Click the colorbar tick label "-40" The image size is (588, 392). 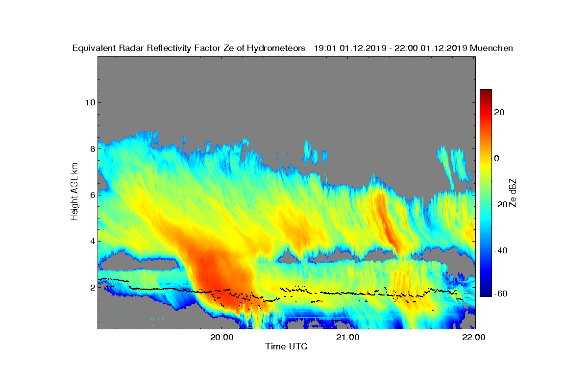click(500, 250)
